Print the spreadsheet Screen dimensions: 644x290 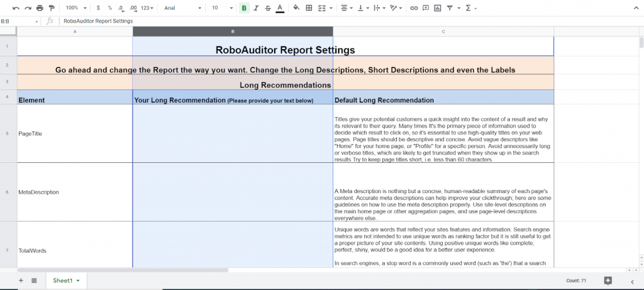pos(40,8)
